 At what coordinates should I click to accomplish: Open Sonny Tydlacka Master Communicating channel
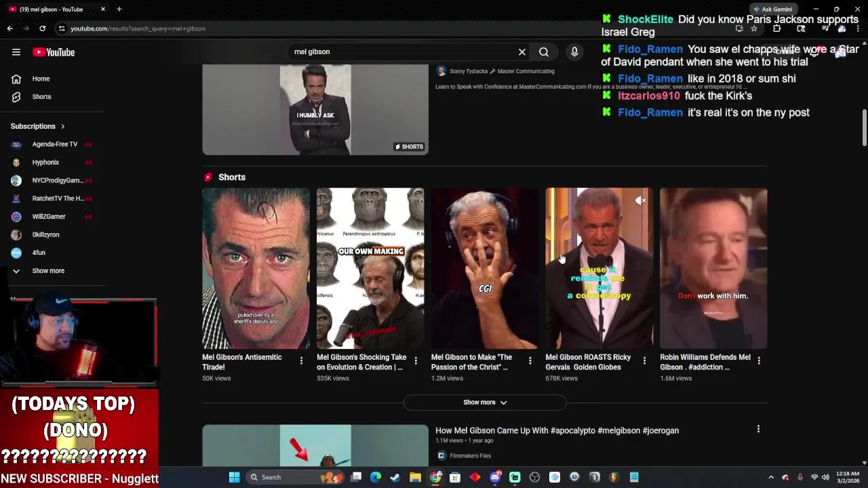click(502, 71)
